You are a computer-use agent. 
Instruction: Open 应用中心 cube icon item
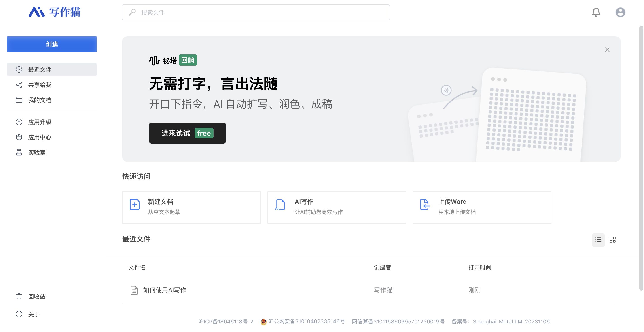point(40,137)
